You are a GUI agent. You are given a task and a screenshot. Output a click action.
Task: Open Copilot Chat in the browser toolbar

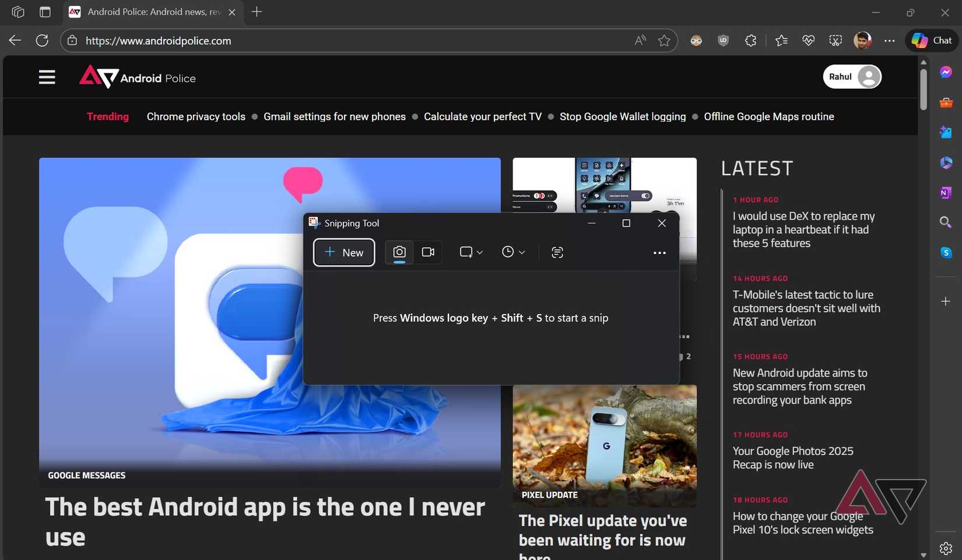[930, 40]
